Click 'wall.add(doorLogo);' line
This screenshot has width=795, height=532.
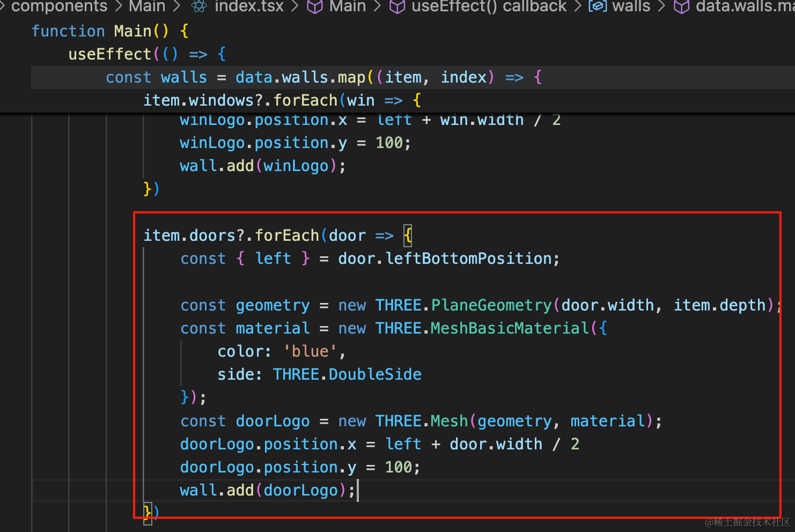click(268, 490)
